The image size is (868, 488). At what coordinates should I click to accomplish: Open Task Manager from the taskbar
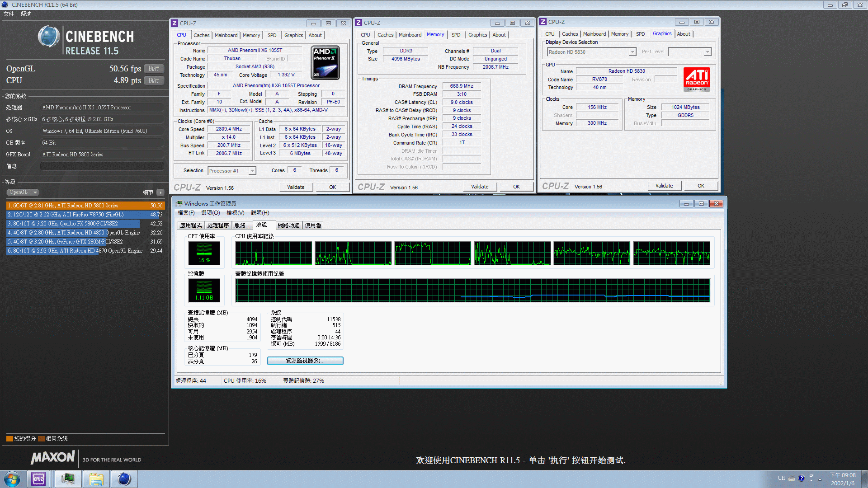coord(68,479)
